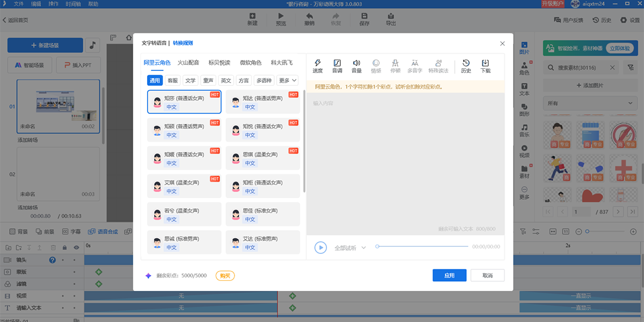Open the 音乐 panel in sidebar
Viewport: 644px width, 322px height.
tap(524, 130)
